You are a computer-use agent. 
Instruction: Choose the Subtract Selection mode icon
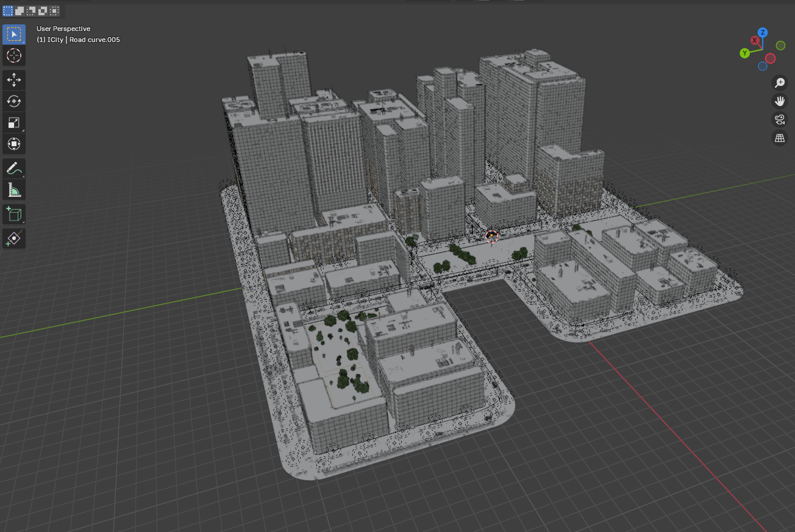(31, 10)
